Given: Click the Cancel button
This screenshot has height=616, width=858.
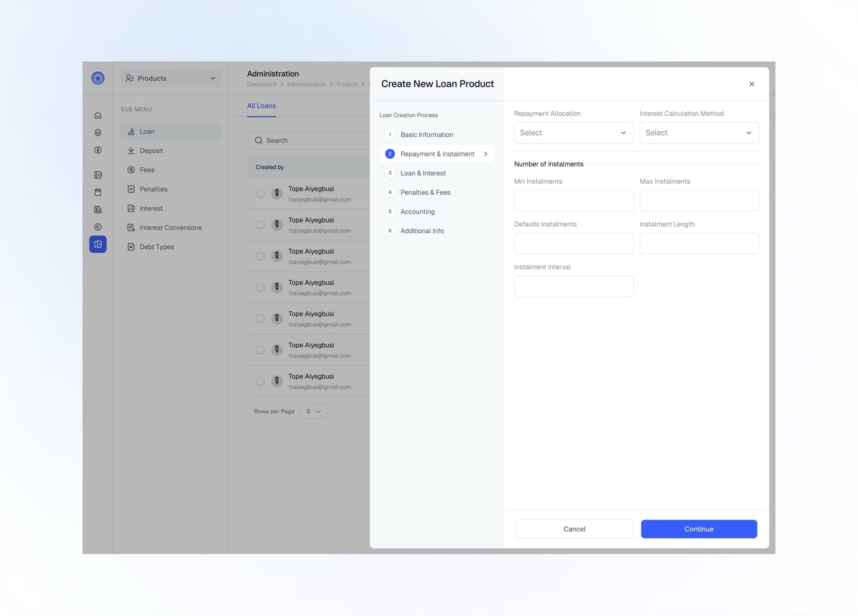Looking at the screenshot, I should click(x=574, y=529).
